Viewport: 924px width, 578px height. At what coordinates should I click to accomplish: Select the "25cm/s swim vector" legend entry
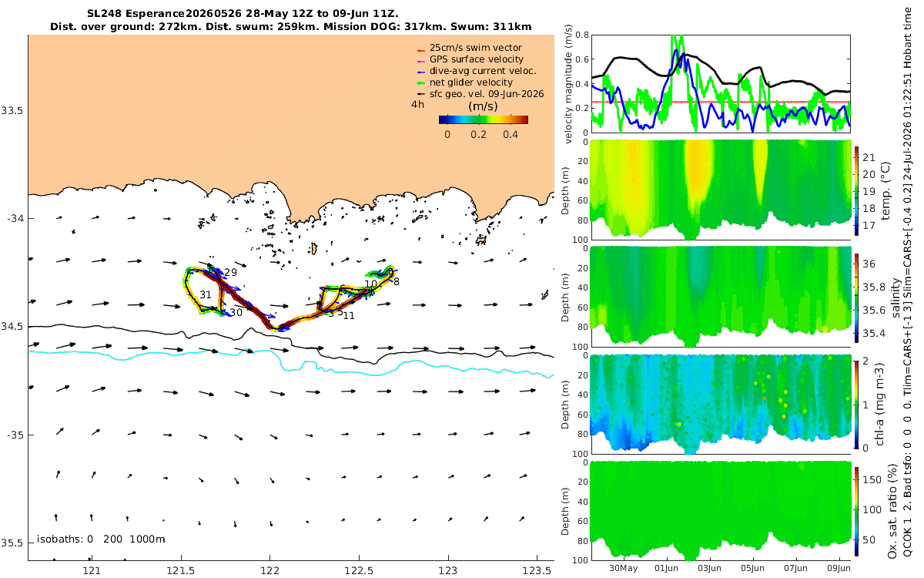pos(476,48)
